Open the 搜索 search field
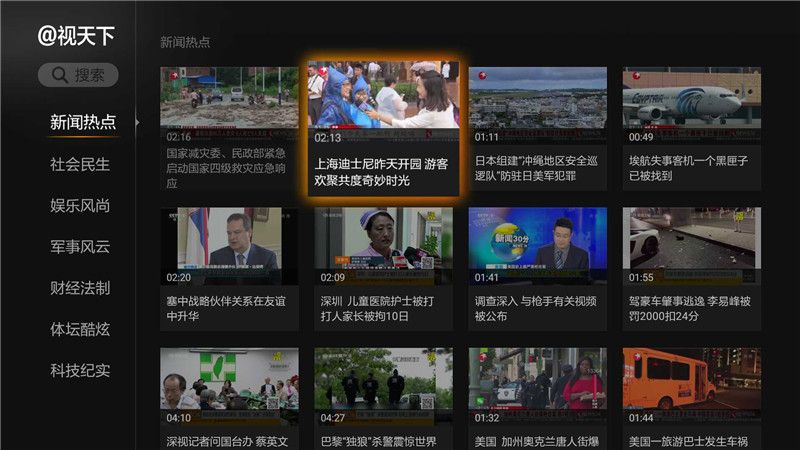Screen dimensions: 800x450 point(78,75)
